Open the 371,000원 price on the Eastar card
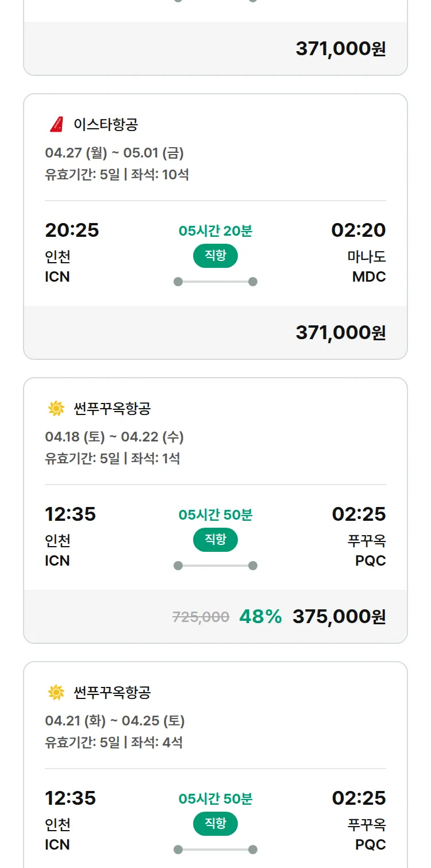This screenshot has height=868, width=431. pos(340,332)
